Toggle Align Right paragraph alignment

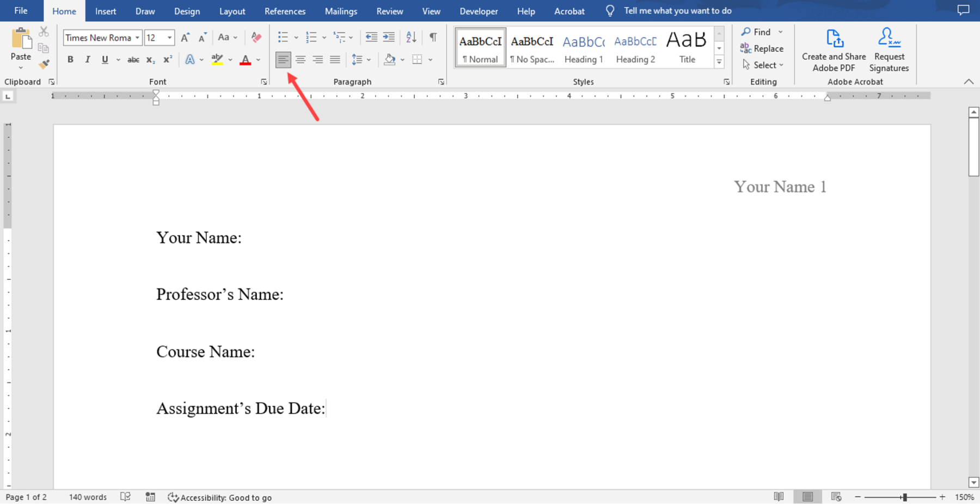click(317, 60)
